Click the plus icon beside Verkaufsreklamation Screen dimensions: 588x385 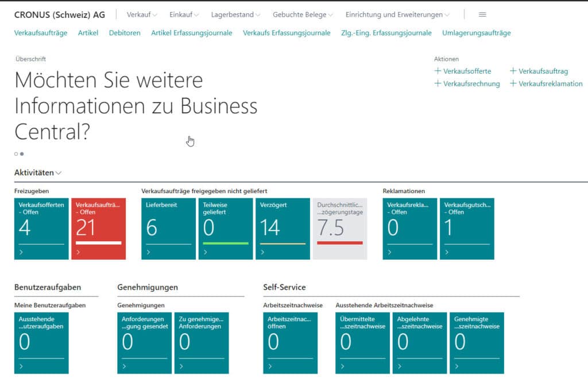(x=513, y=83)
